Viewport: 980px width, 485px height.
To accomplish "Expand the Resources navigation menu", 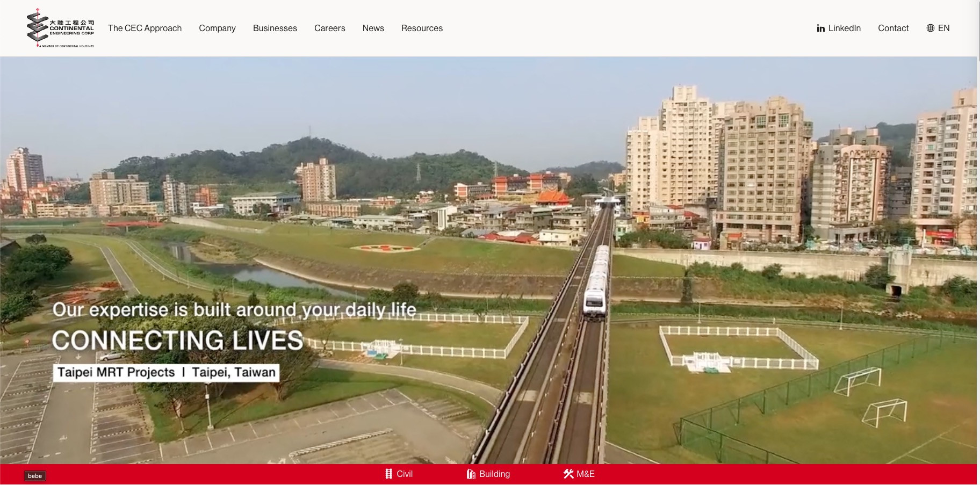I will pos(422,28).
